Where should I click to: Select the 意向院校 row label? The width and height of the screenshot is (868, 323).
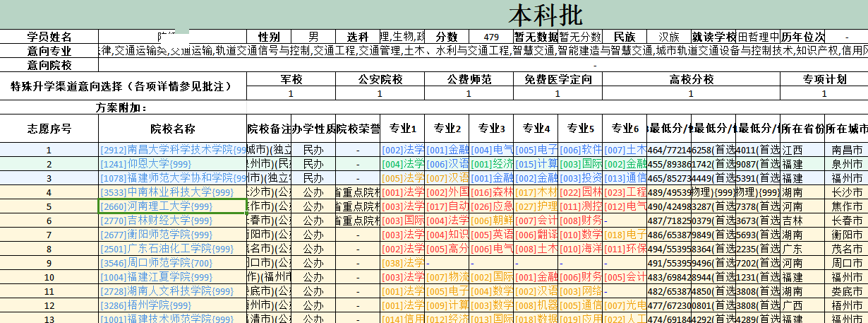pyautogui.click(x=49, y=65)
